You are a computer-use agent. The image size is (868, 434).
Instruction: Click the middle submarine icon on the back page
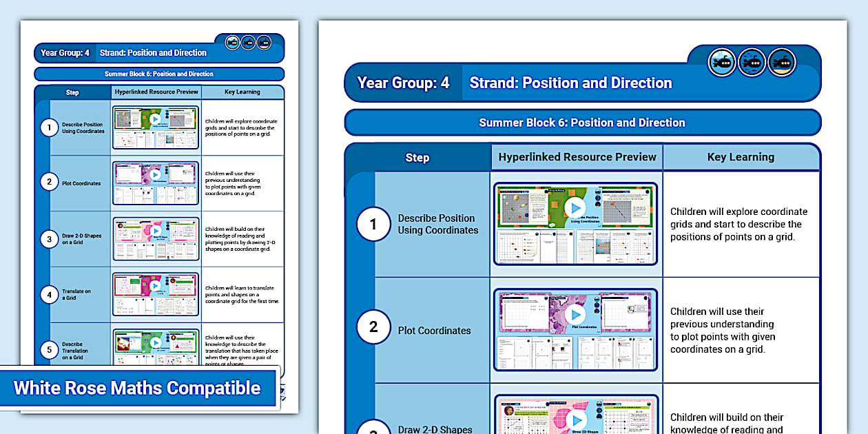coord(247,42)
